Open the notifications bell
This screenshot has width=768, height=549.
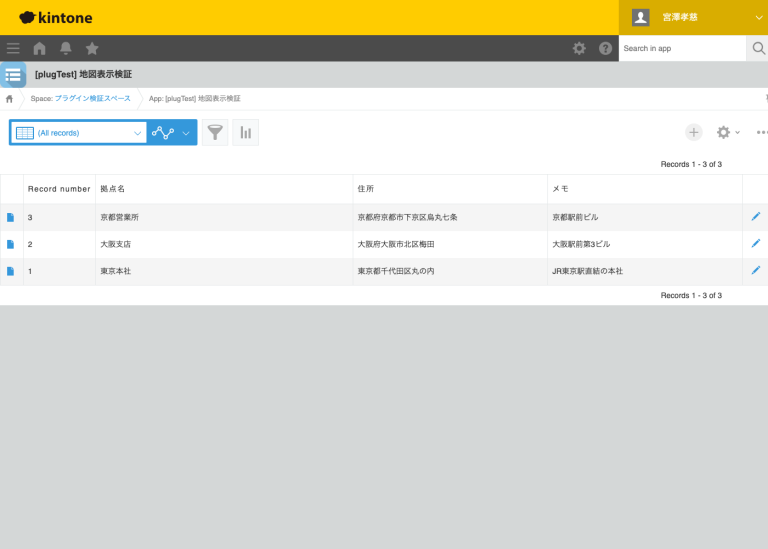[x=66, y=48]
